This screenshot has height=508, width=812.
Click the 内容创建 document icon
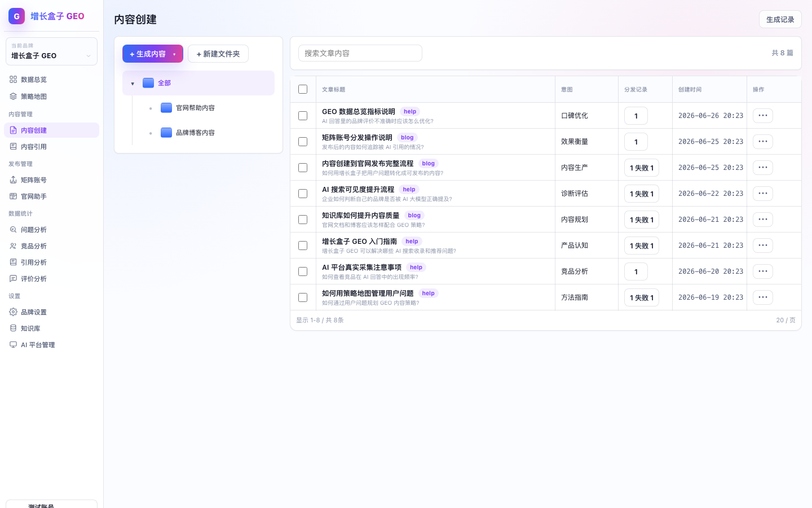(x=13, y=130)
